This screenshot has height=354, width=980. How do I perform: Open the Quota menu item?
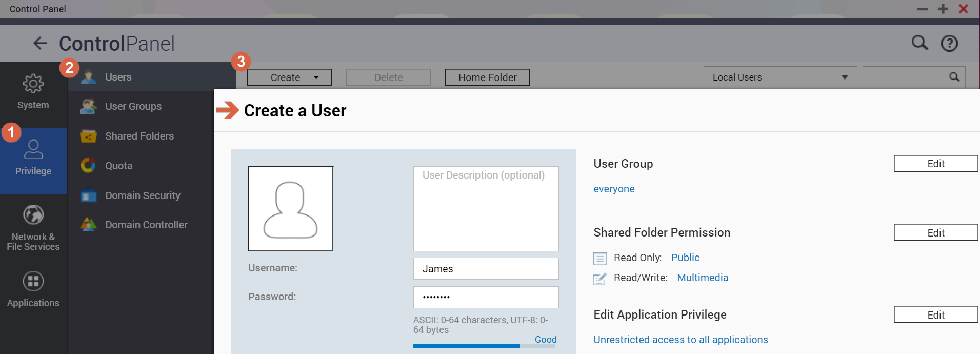click(x=118, y=166)
